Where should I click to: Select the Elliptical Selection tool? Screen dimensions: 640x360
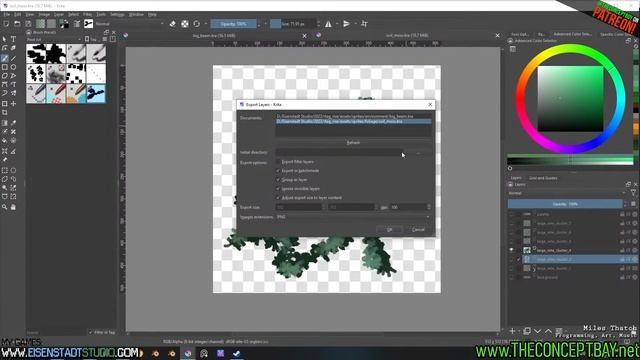coord(13,170)
